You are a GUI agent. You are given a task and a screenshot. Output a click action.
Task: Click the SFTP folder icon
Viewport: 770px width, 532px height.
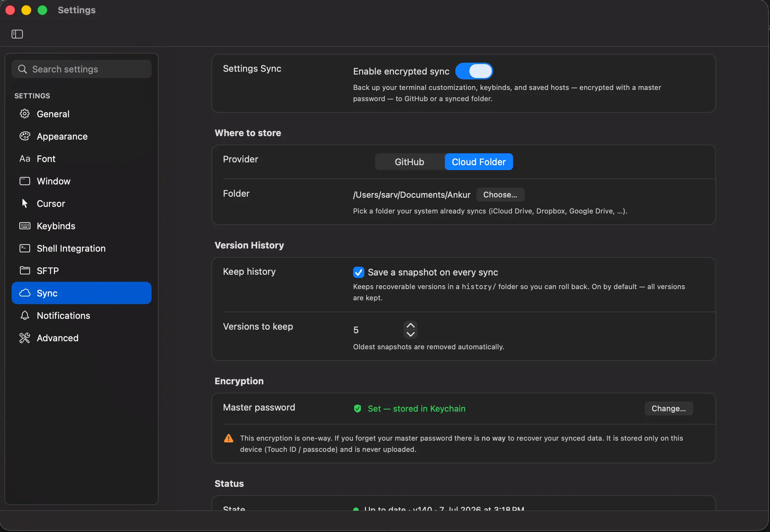pyautogui.click(x=24, y=271)
